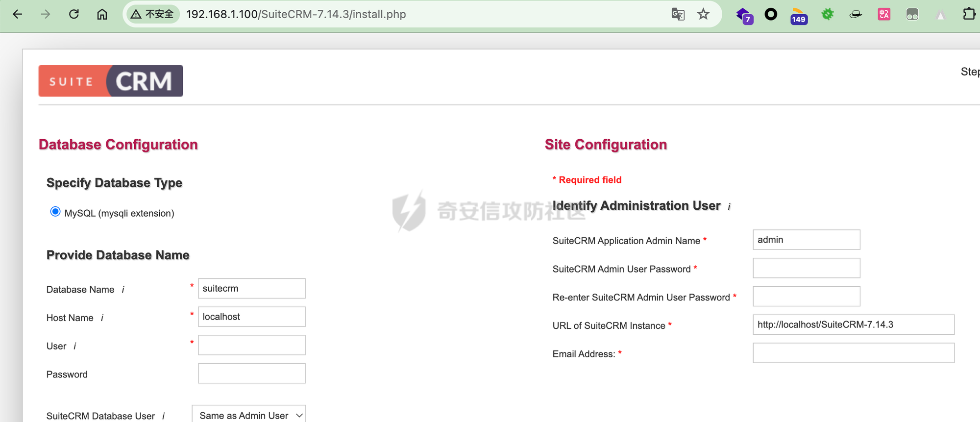Click the black hat extension icon
Image resolution: width=980 pixels, height=422 pixels.
click(856, 14)
